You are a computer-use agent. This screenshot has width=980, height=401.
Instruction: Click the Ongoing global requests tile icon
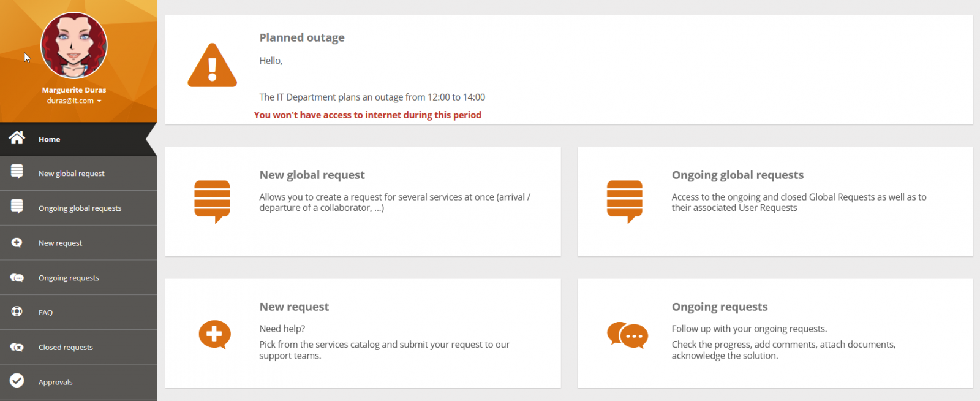pos(624,201)
